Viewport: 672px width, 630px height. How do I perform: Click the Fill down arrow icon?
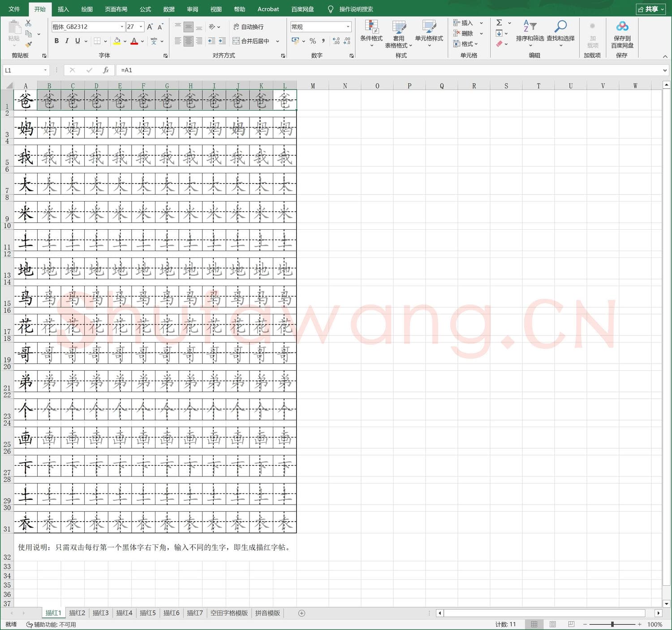tap(499, 33)
